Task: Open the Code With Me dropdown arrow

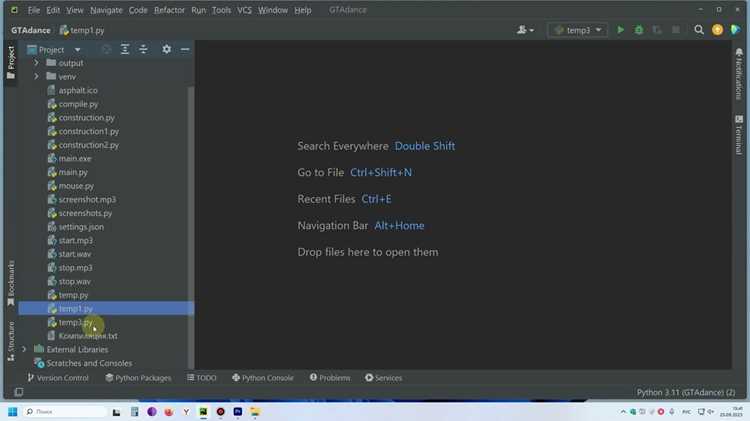Action: click(x=531, y=30)
